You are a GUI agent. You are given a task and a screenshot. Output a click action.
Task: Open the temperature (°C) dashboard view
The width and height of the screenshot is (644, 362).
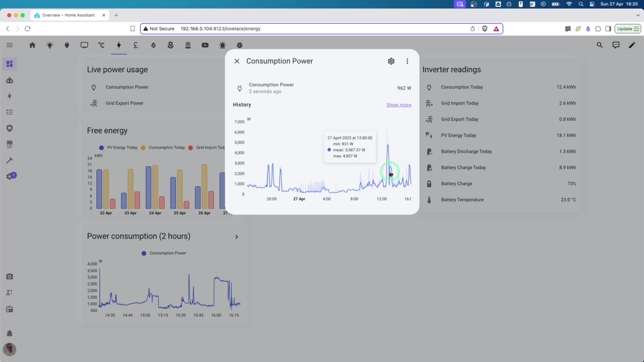click(102, 45)
